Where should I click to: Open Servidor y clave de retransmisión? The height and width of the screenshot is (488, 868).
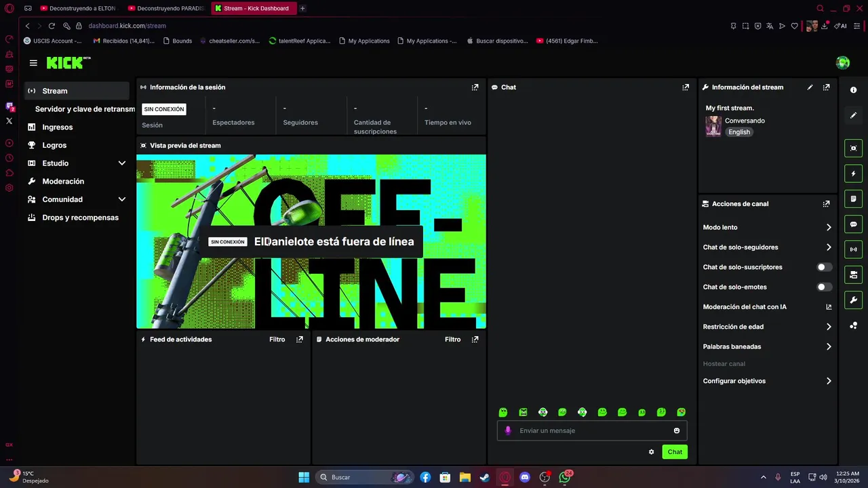click(x=85, y=109)
